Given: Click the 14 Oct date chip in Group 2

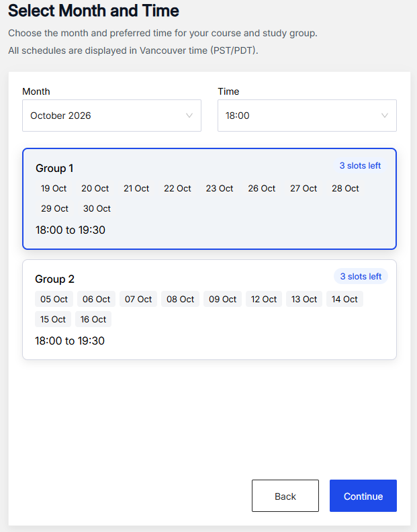Looking at the screenshot, I should tap(344, 300).
